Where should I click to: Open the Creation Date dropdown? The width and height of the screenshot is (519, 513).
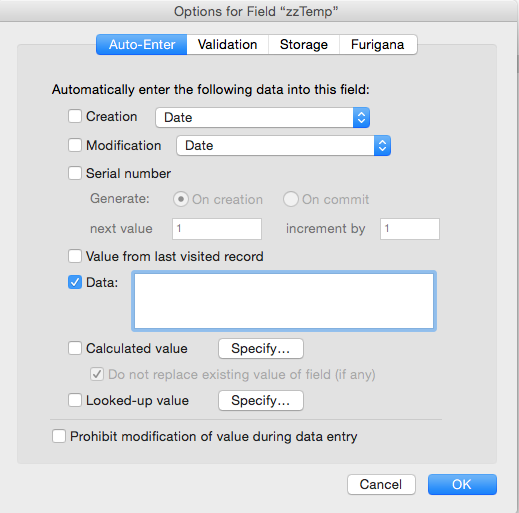[262, 117]
